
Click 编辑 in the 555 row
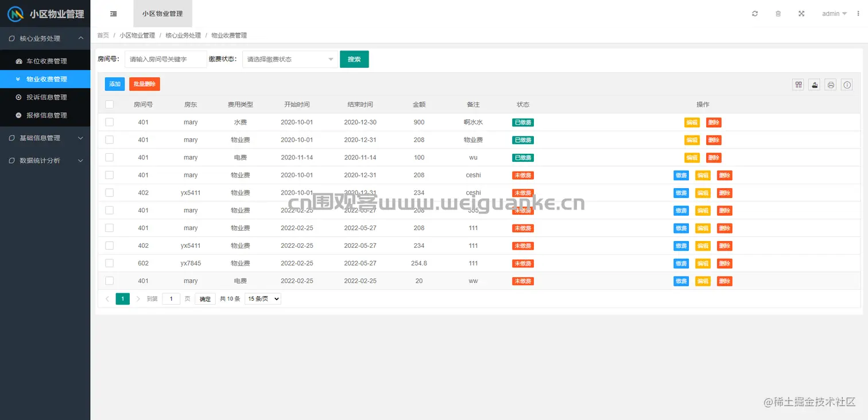tap(703, 211)
